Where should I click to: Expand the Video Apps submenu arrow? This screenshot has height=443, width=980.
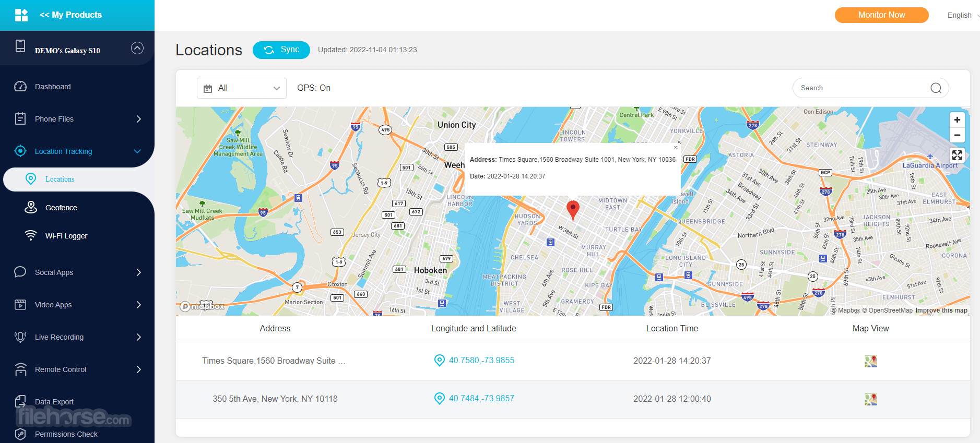point(139,305)
